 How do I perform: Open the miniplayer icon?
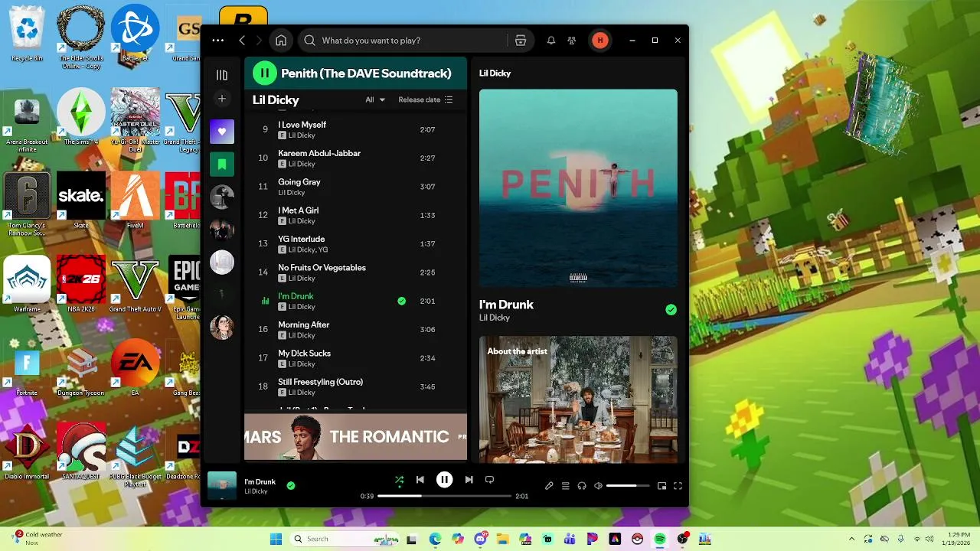tap(662, 486)
